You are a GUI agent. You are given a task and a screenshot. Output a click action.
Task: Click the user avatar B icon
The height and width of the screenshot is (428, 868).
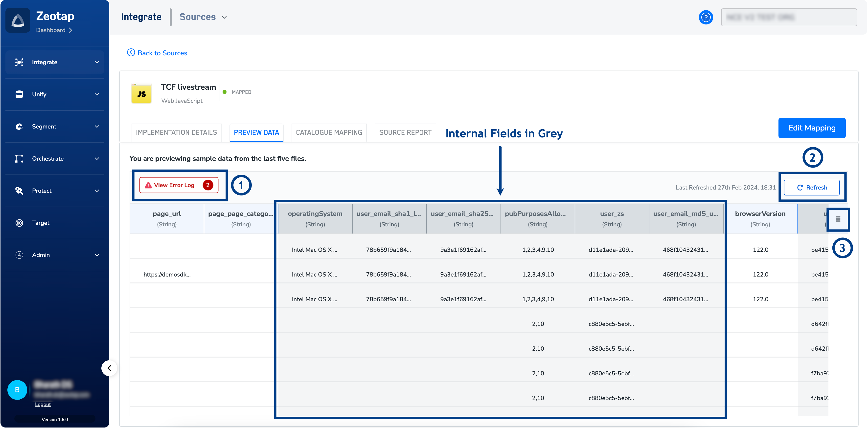[x=17, y=390]
